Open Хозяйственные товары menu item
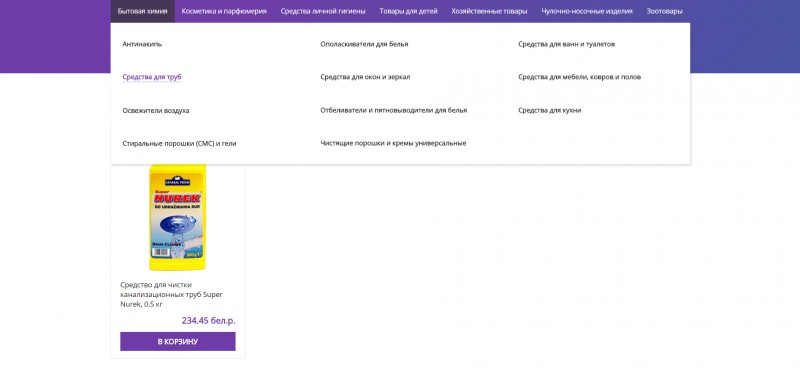 pos(489,11)
